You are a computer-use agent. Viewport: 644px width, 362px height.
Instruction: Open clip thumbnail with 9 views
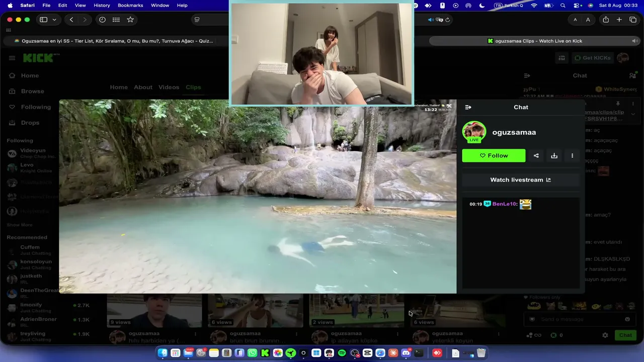click(x=154, y=311)
